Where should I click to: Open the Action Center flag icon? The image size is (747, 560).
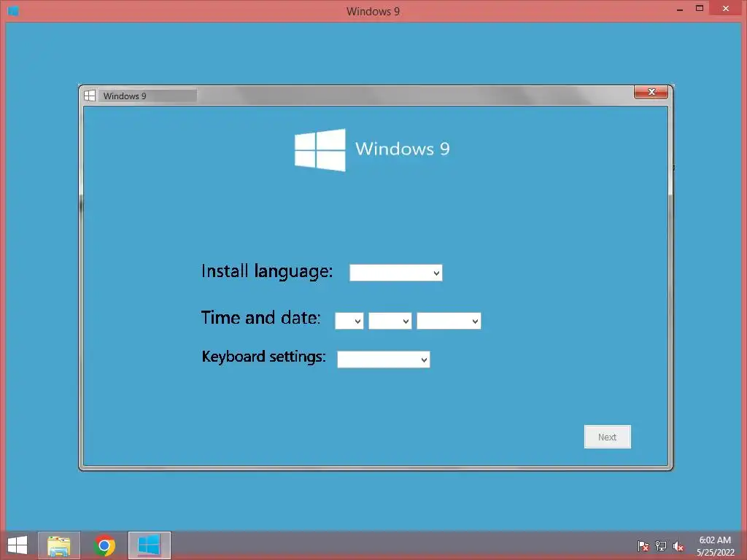pyautogui.click(x=643, y=545)
